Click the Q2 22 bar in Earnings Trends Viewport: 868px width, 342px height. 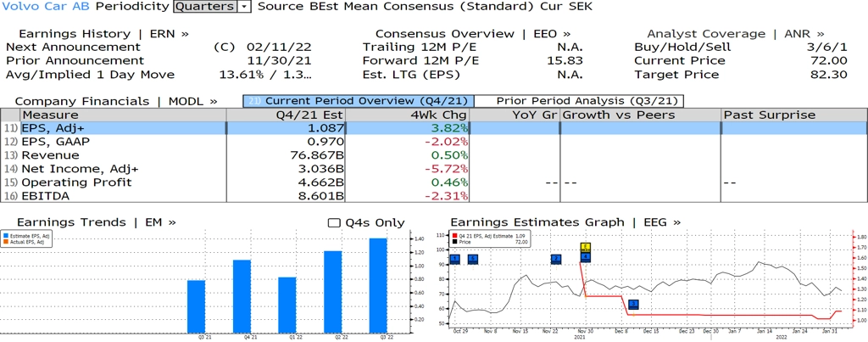(332, 292)
